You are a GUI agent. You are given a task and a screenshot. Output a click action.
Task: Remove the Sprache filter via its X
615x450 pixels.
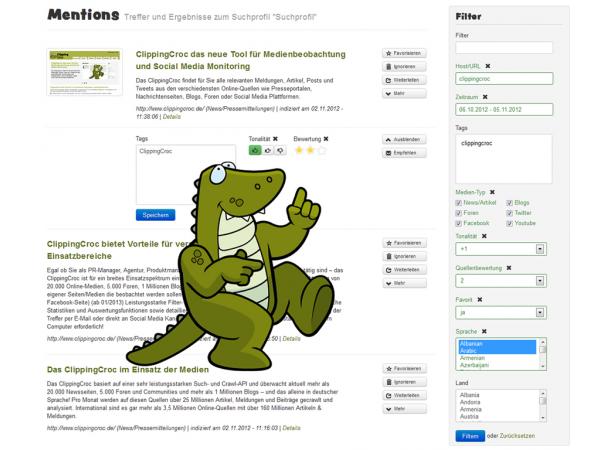pos(484,331)
